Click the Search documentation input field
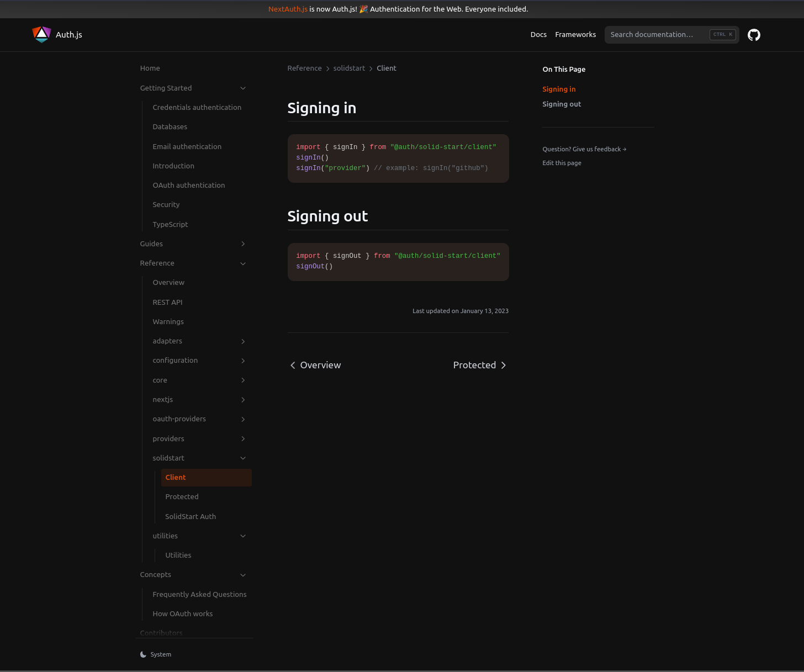Viewport: 804px width, 672px height. 652,34
